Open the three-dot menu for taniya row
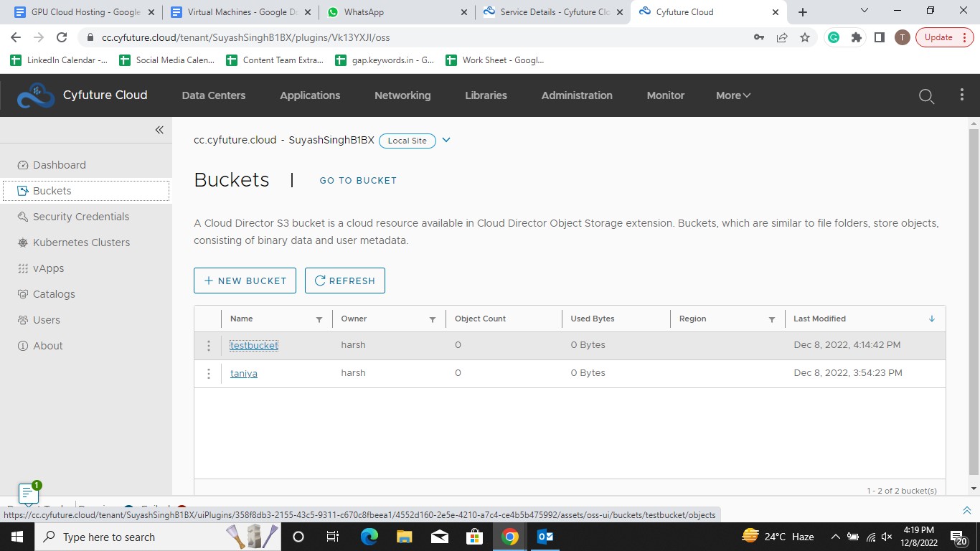 coord(209,374)
